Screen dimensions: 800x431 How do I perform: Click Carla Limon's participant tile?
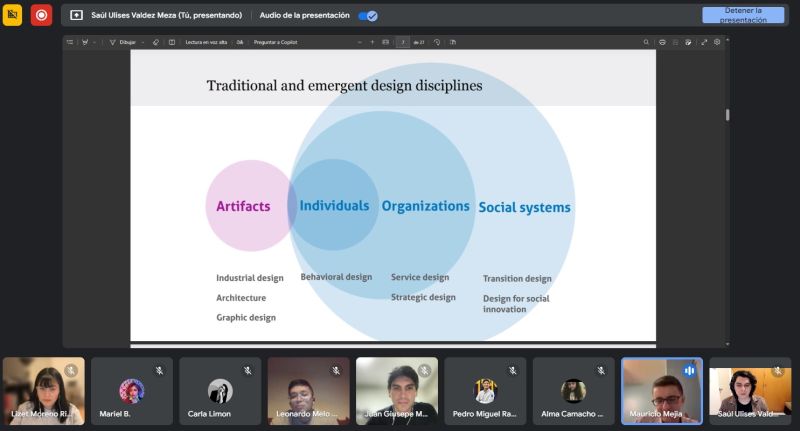[x=220, y=391]
